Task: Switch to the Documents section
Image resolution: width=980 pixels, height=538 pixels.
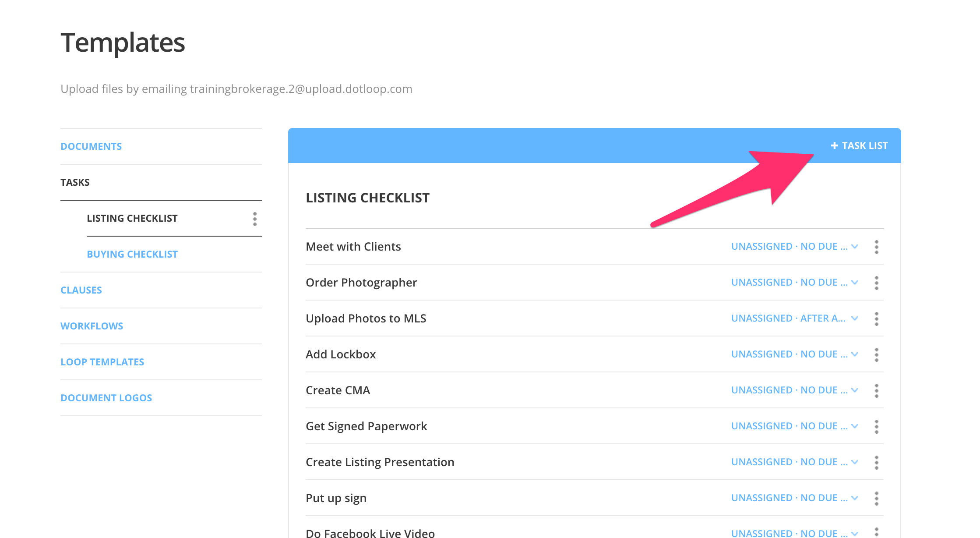Action: (x=91, y=146)
